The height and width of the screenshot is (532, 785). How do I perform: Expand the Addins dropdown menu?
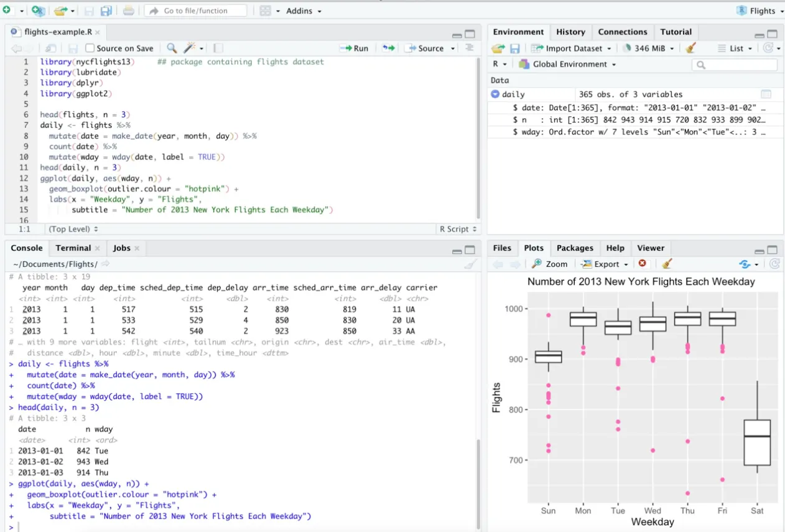point(304,11)
